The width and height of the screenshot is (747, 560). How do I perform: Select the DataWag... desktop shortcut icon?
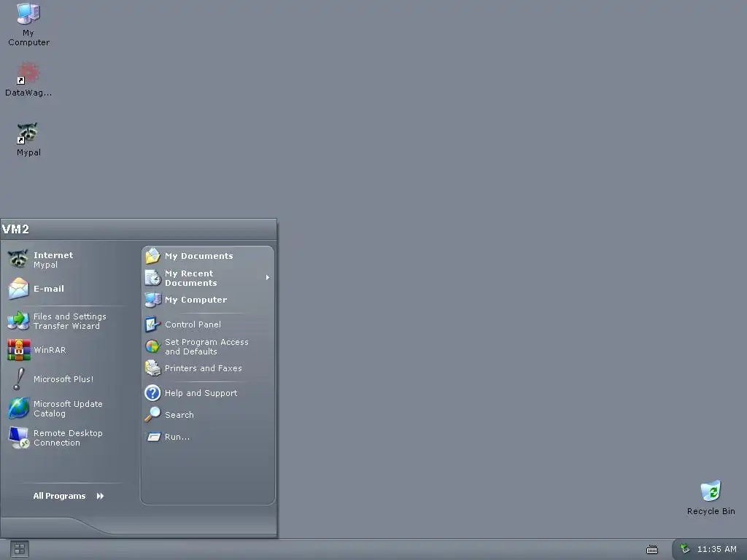28,74
